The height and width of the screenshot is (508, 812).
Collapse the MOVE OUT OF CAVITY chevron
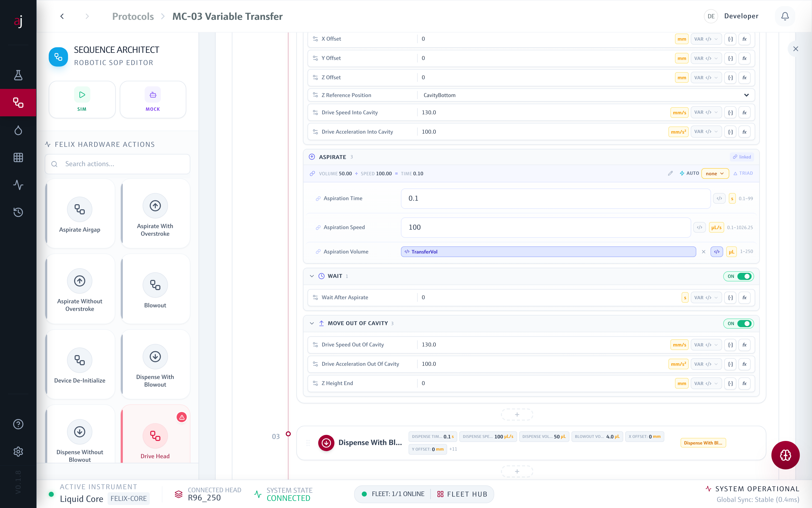coord(312,323)
